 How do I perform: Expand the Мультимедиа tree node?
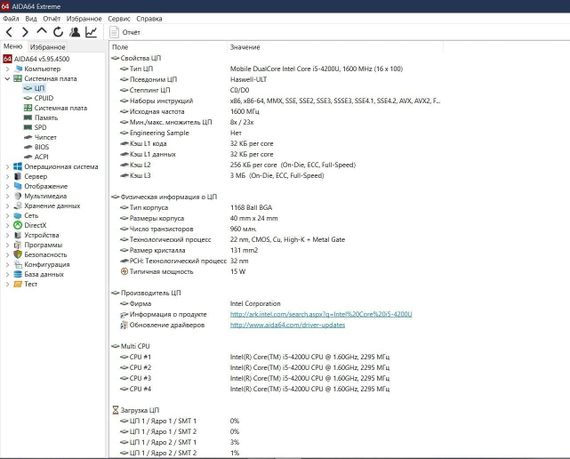tap(7, 196)
